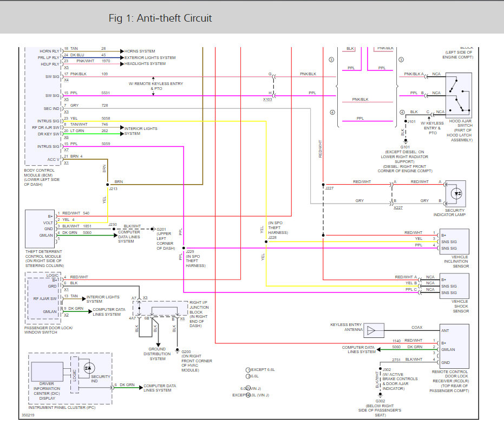Click the security indicator lamp LED symbol
Screen dimensions: 504x430
coord(456,194)
